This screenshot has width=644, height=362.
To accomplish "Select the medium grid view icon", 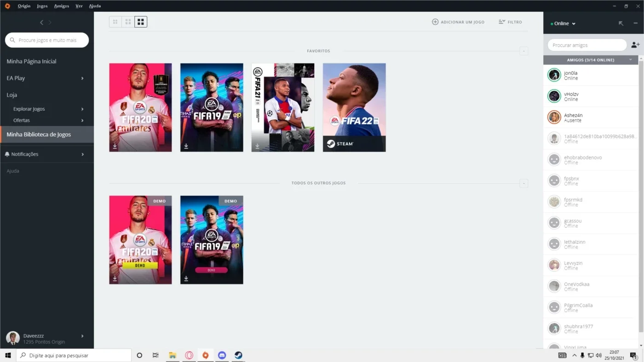I will (x=128, y=22).
